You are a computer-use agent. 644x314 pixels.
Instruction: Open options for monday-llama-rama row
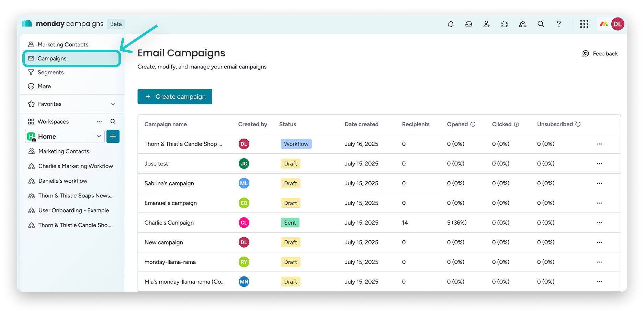[600, 262]
